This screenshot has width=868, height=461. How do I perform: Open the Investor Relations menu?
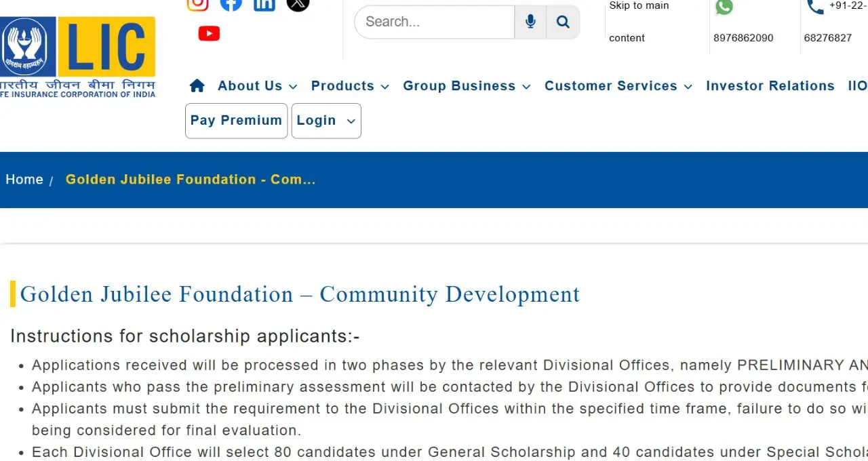point(770,86)
